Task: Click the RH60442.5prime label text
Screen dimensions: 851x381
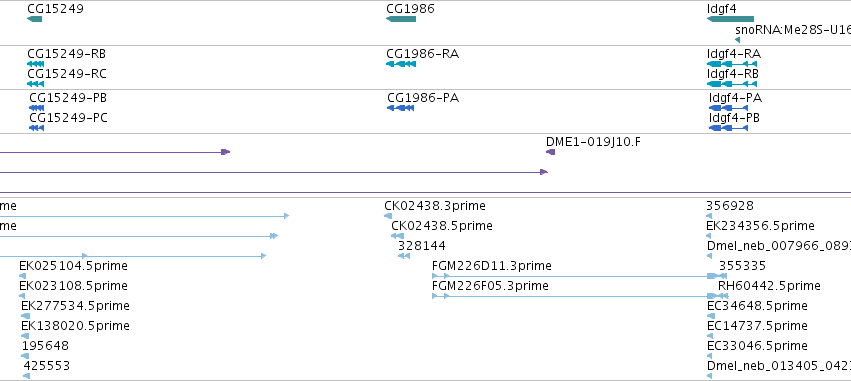Action: coord(769,285)
